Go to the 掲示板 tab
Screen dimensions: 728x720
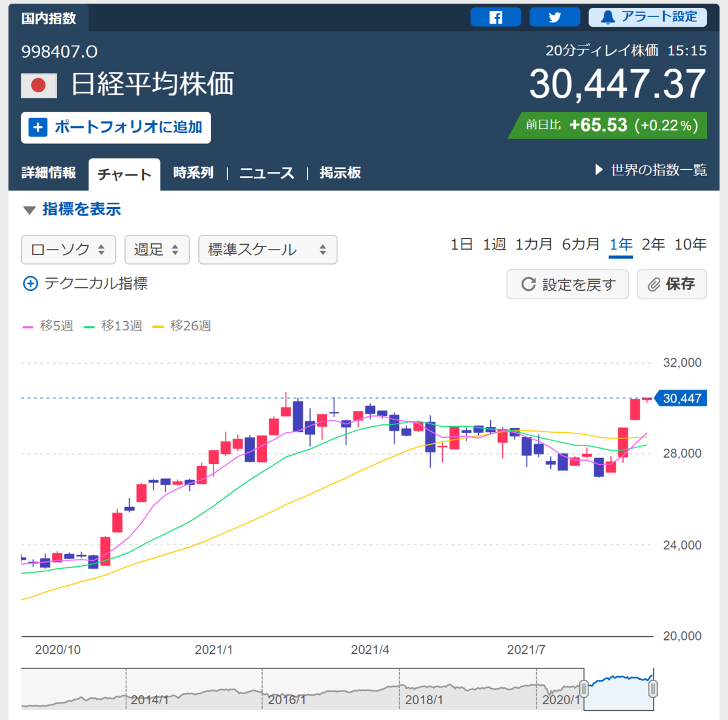click(x=340, y=173)
